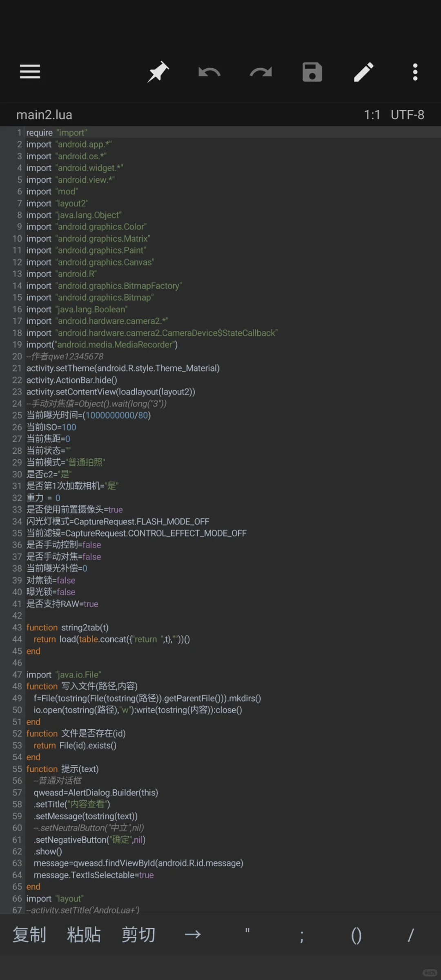Click line importing "android.graphics.BitmapFactory"
Image resolution: width=441 pixels, height=980 pixels.
click(x=104, y=286)
